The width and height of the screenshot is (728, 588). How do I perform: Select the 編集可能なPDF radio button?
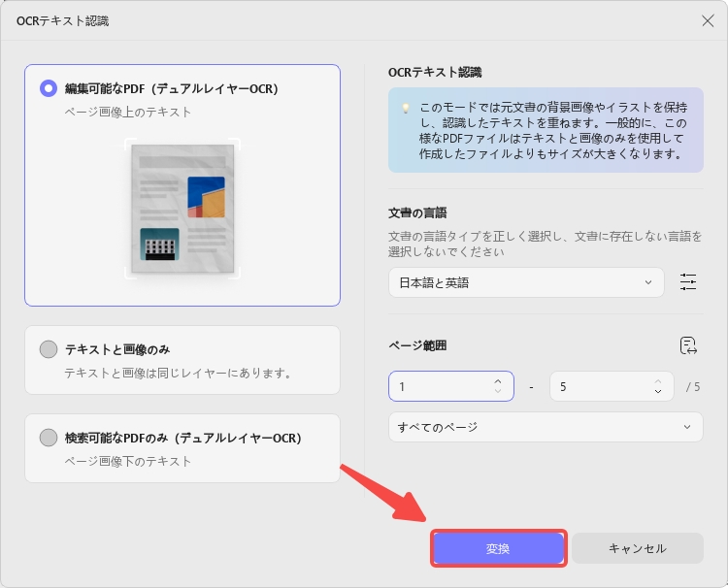click(49, 88)
